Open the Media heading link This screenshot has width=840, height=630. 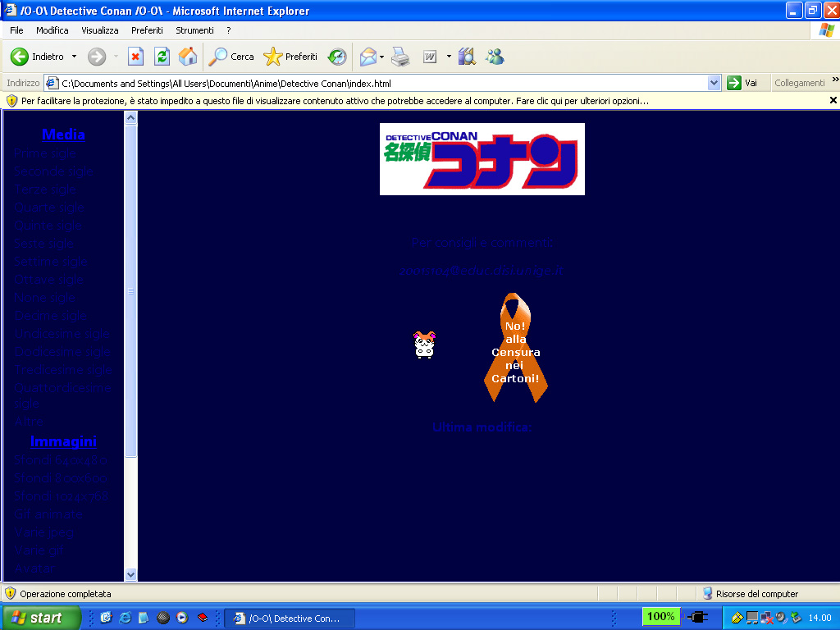point(63,135)
